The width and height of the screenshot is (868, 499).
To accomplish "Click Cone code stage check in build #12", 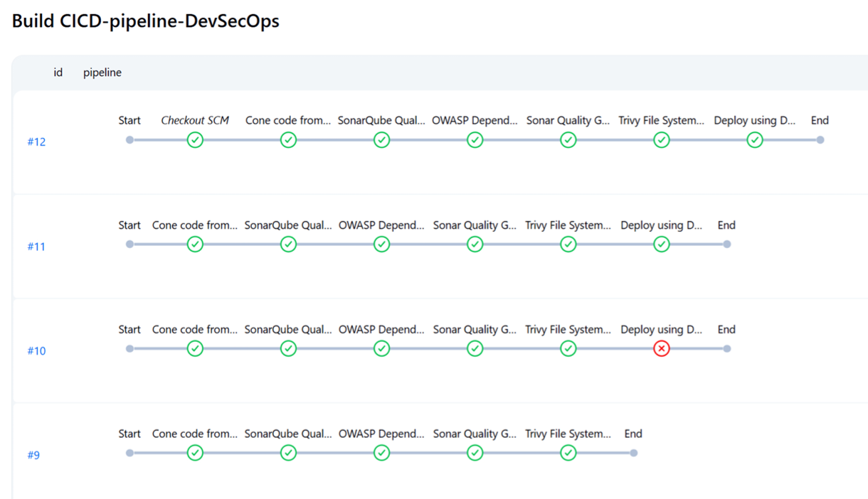I will [x=288, y=140].
